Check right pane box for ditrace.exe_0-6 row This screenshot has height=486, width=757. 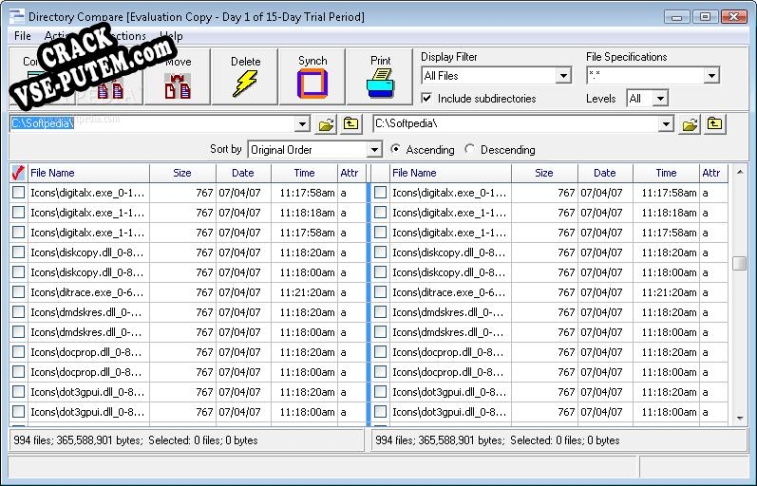(x=380, y=292)
